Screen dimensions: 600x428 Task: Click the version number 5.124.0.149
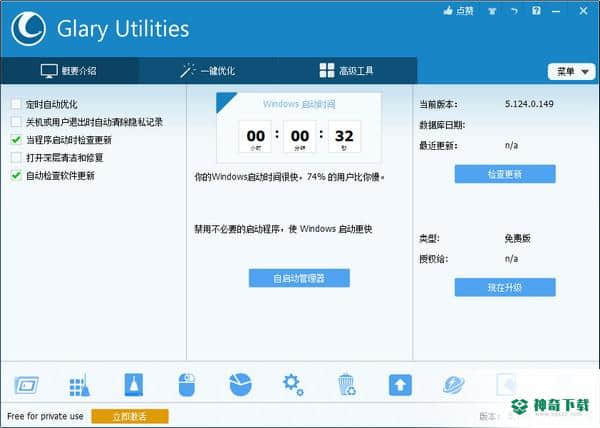(529, 104)
